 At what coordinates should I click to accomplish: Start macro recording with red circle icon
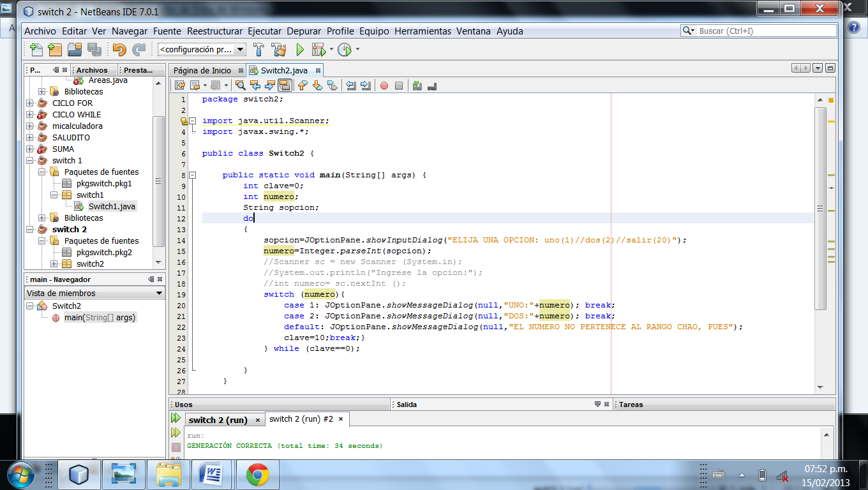tap(384, 85)
